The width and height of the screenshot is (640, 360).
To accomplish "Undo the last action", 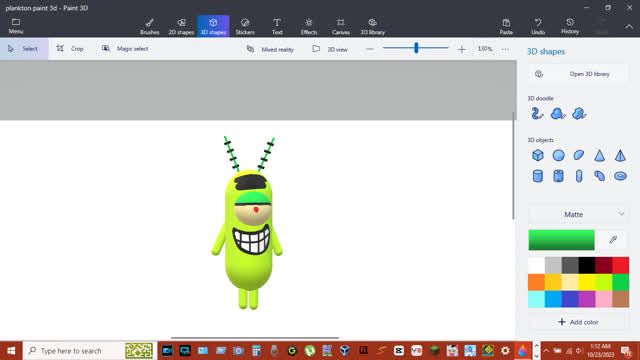I will [x=538, y=26].
